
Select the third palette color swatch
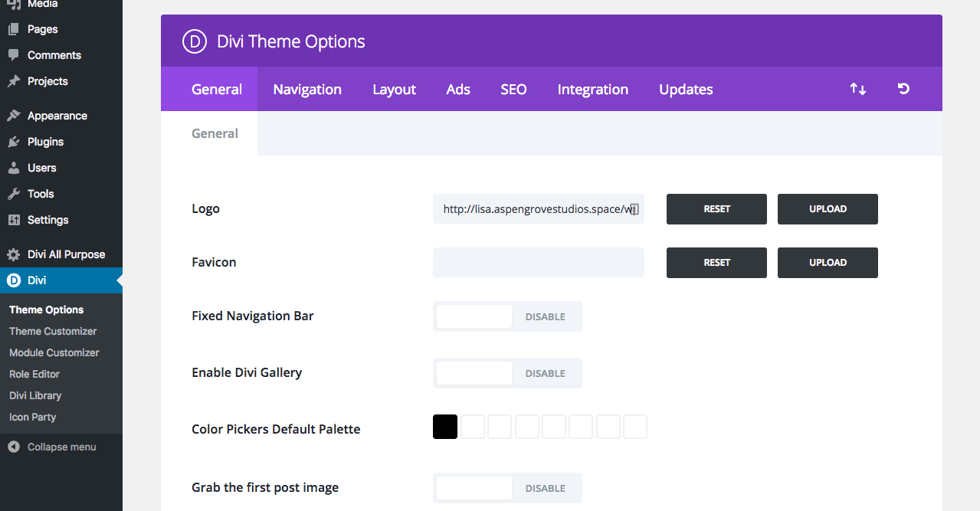[x=500, y=427]
